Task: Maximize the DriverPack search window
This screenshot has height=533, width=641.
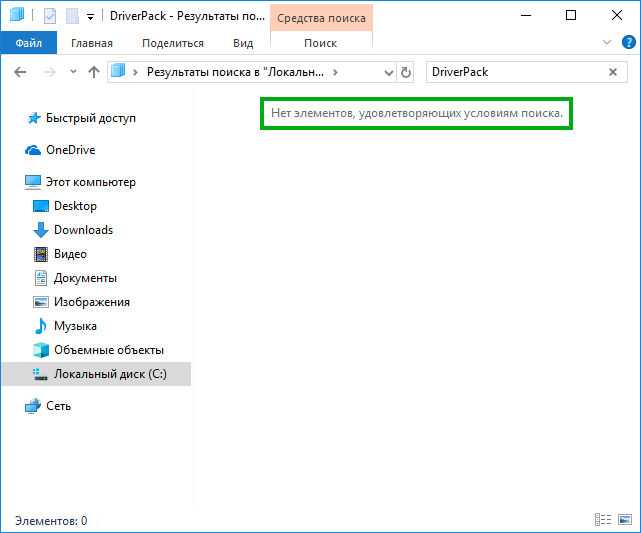Action: pyautogui.click(x=571, y=16)
